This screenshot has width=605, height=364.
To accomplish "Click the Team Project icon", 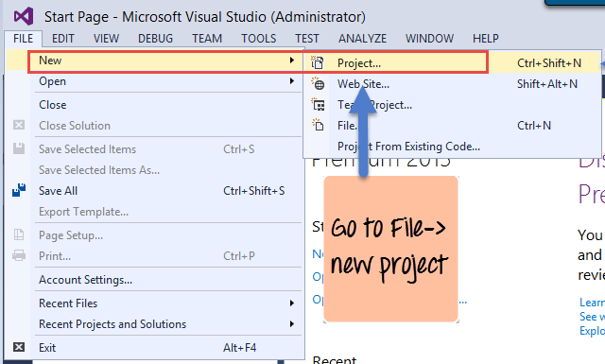I will [x=319, y=104].
